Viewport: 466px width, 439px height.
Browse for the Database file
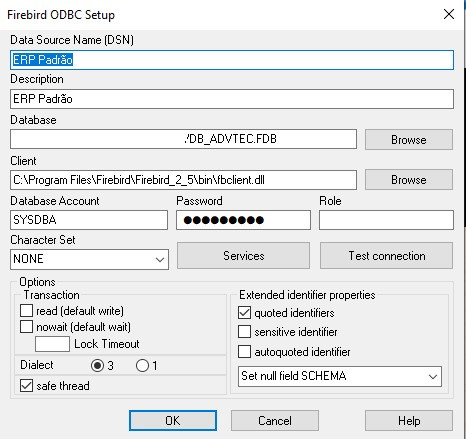(x=409, y=140)
